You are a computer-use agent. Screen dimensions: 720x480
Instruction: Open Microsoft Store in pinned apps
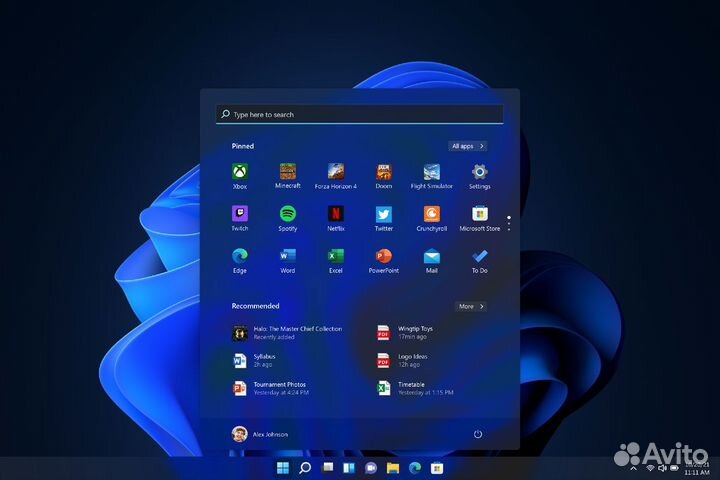(x=479, y=219)
